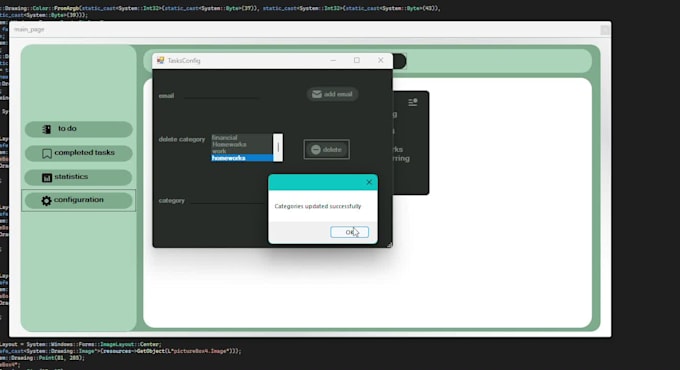Close the 'Categories updated successfully' message box
680x370 pixels.
tap(369, 182)
